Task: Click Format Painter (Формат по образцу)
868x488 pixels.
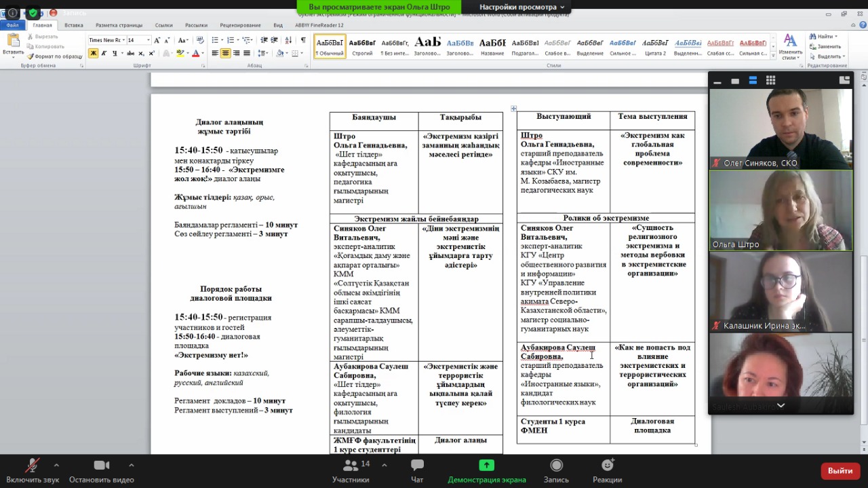Action: 54,56
